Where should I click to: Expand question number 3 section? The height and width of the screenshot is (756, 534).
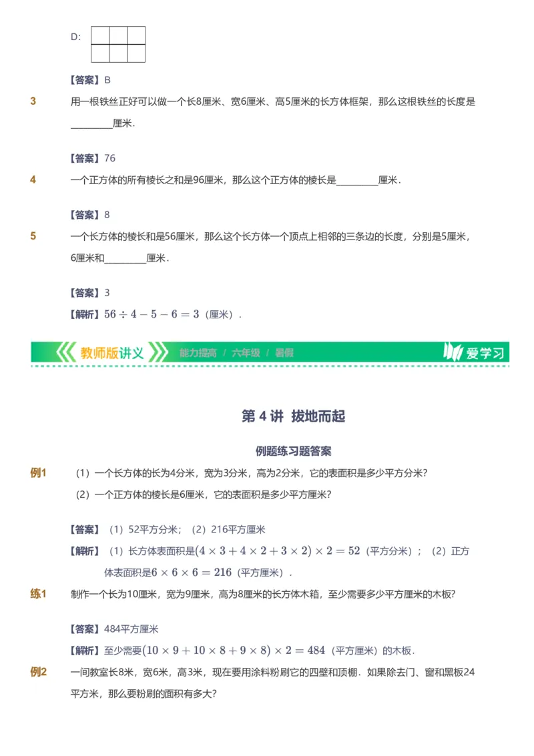coord(34,101)
